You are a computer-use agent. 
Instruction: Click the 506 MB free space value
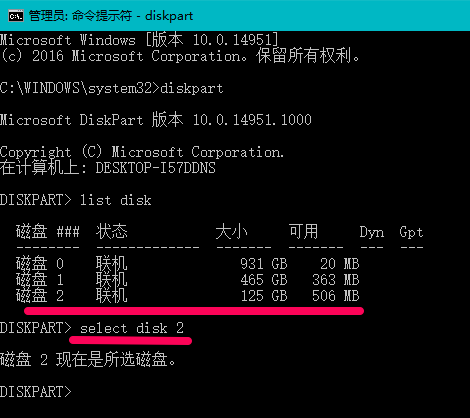pos(336,296)
